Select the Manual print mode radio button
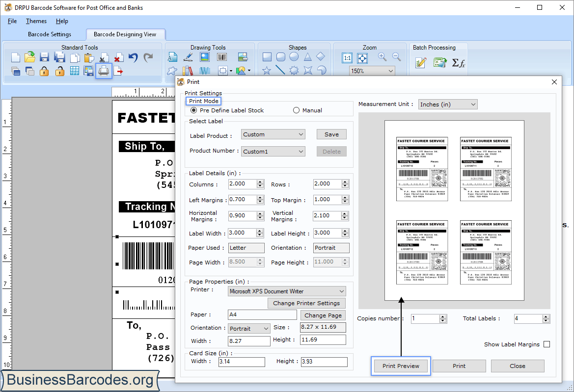 tap(296, 110)
